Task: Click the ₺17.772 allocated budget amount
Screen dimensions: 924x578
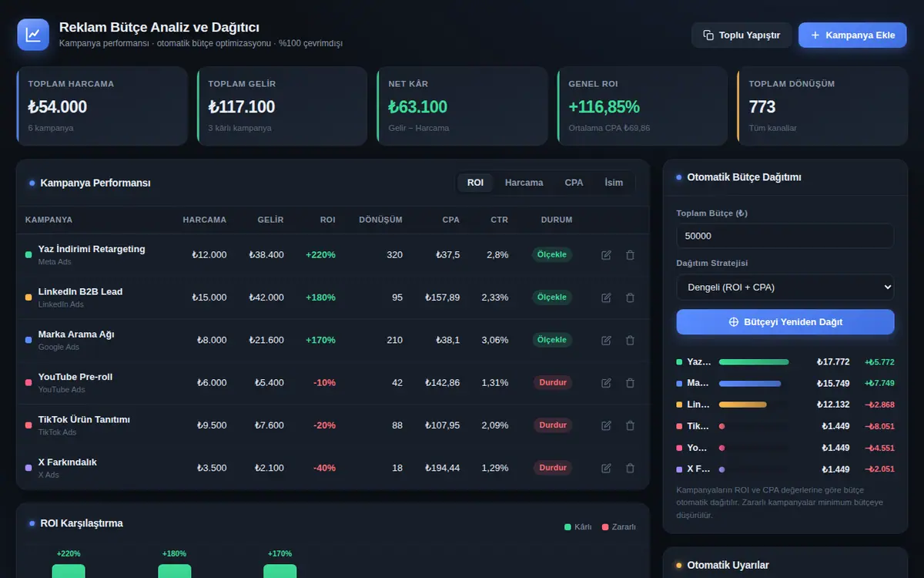Action: [833, 361]
